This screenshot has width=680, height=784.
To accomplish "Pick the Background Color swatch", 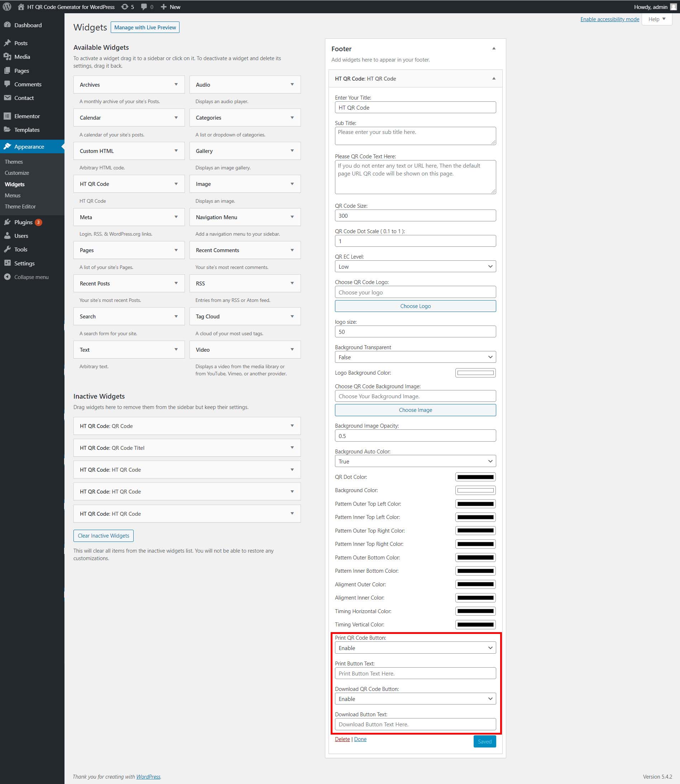I will click(x=475, y=490).
